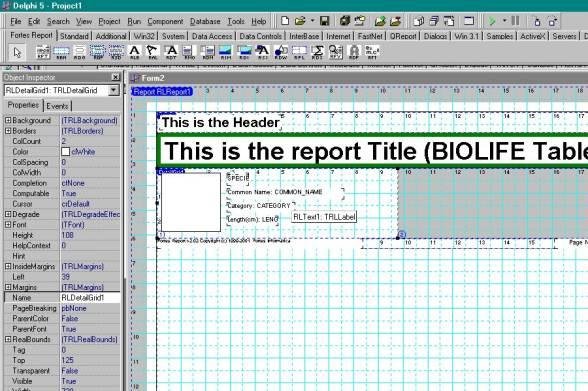The height and width of the screenshot is (391, 588).
Task: Select the RLLabel component icon
Action: pyautogui.click(x=134, y=52)
